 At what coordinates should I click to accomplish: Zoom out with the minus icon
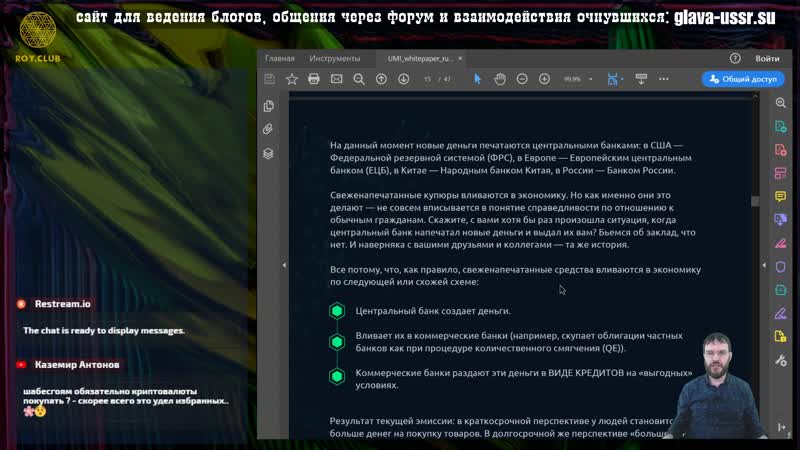point(522,79)
